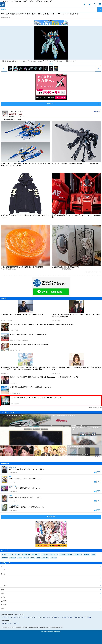Open the MANTAN WEB logo home link
Image resolution: width=102 pixels, height=644 pixels.
[x=2, y=4]
